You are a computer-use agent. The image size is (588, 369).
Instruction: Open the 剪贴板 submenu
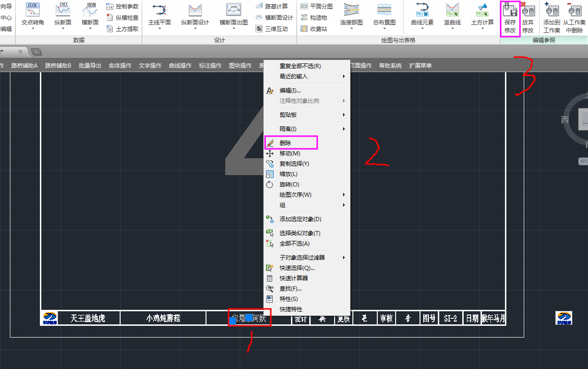click(x=307, y=115)
